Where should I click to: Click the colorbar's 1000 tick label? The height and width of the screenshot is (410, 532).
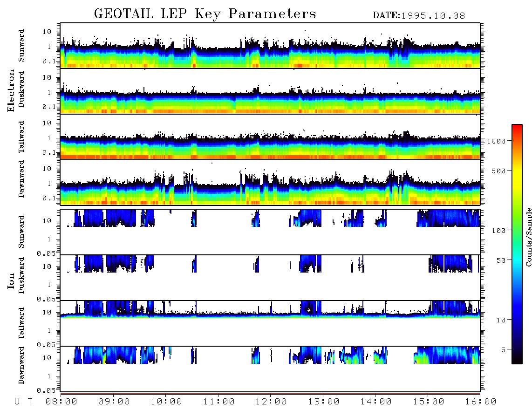pyautogui.click(x=496, y=141)
